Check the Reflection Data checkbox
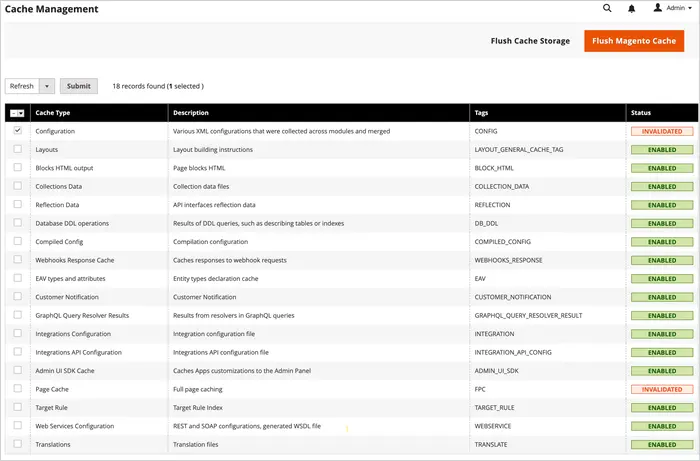This screenshot has height=461, width=700. pos(17,204)
